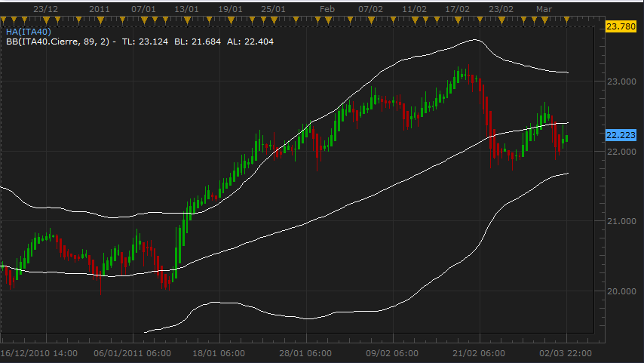Click the 07/02 top timeline label
The height and width of the screenshot is (363, 644).
370,9
